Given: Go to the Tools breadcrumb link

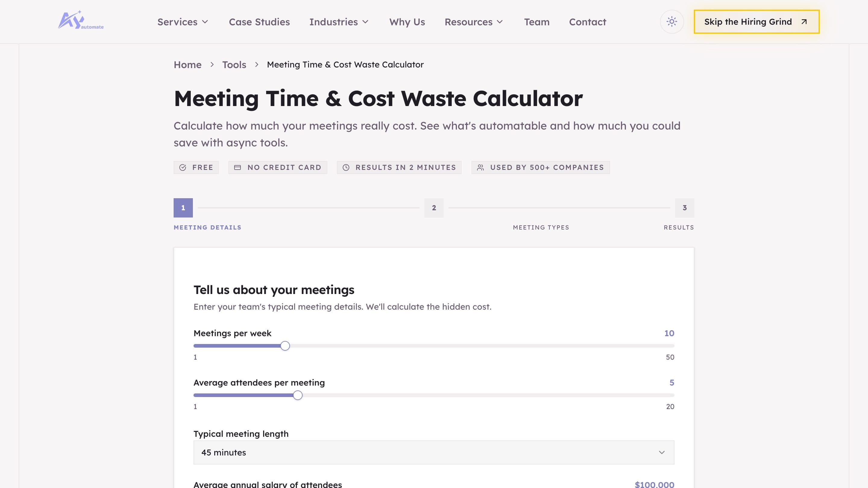Looking at the screenshot, I should [234, 64].
